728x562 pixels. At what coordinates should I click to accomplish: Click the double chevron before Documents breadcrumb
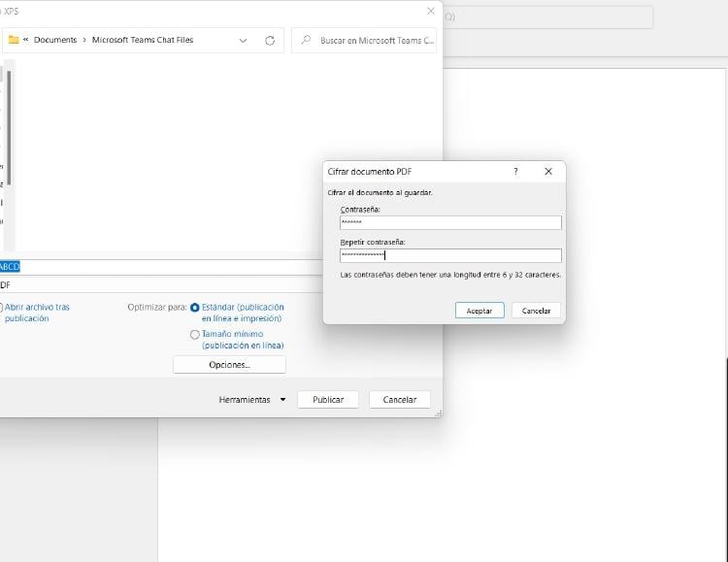[x=26, y=40]
